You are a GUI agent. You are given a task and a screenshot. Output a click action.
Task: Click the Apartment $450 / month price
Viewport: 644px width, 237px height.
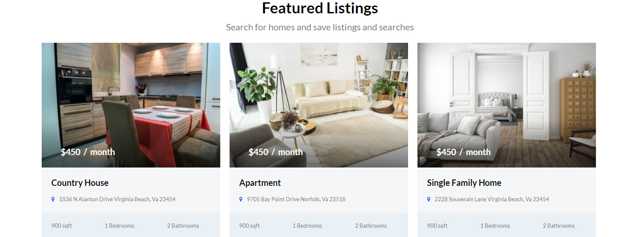coord(276,152)
